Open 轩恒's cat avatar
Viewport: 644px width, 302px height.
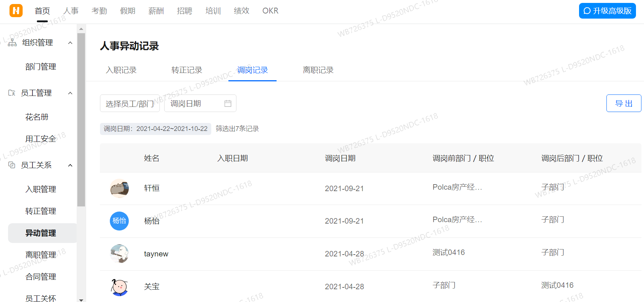(119, 189)
